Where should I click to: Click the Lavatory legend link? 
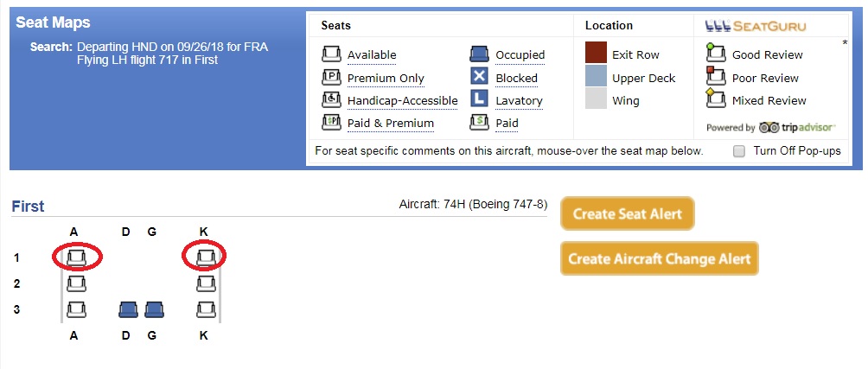tap(519, 101)
